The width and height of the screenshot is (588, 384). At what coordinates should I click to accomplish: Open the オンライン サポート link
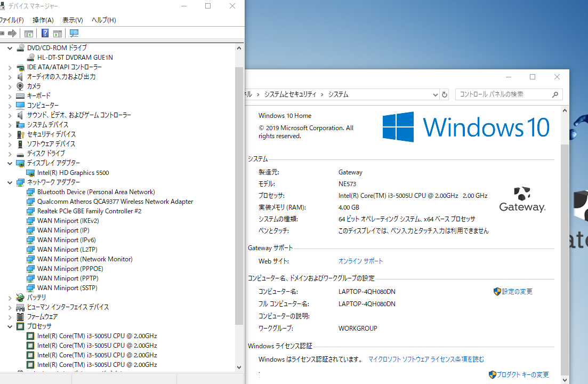click(x=361, y=261)
